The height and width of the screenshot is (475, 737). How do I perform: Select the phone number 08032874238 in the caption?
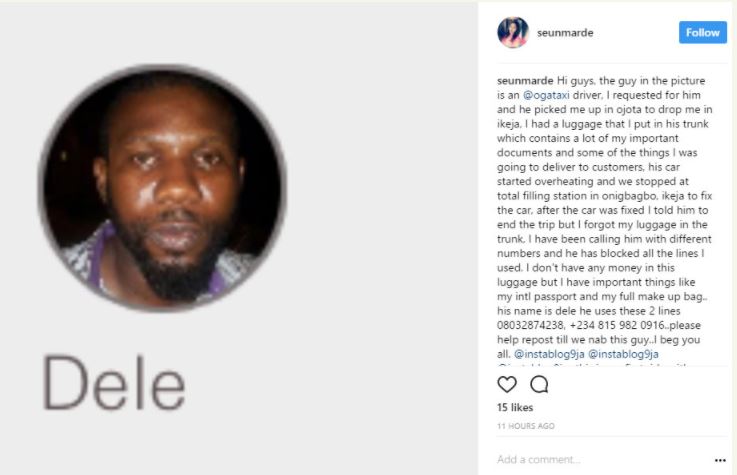coord(531,325)
